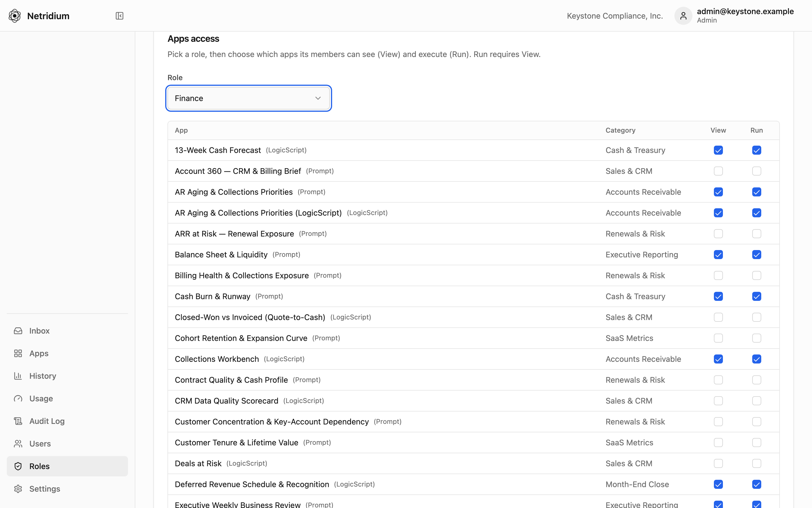Image resolution: width=812 pixels, height=508 pixels.
Task: Click the chevron arrow in the Role selector
Action: pos(318,98)
